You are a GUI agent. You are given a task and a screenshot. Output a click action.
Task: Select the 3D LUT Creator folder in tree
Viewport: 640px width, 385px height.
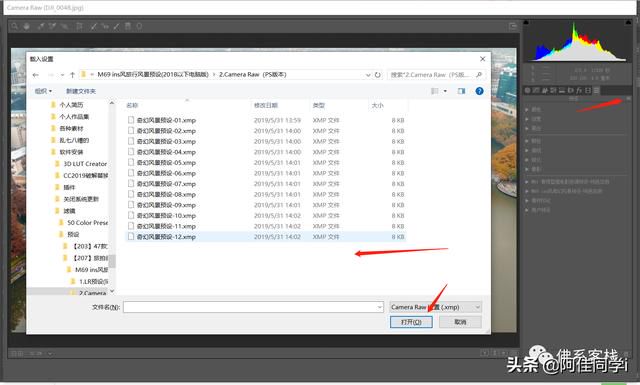pyautogui.click(x=85, y=164)
